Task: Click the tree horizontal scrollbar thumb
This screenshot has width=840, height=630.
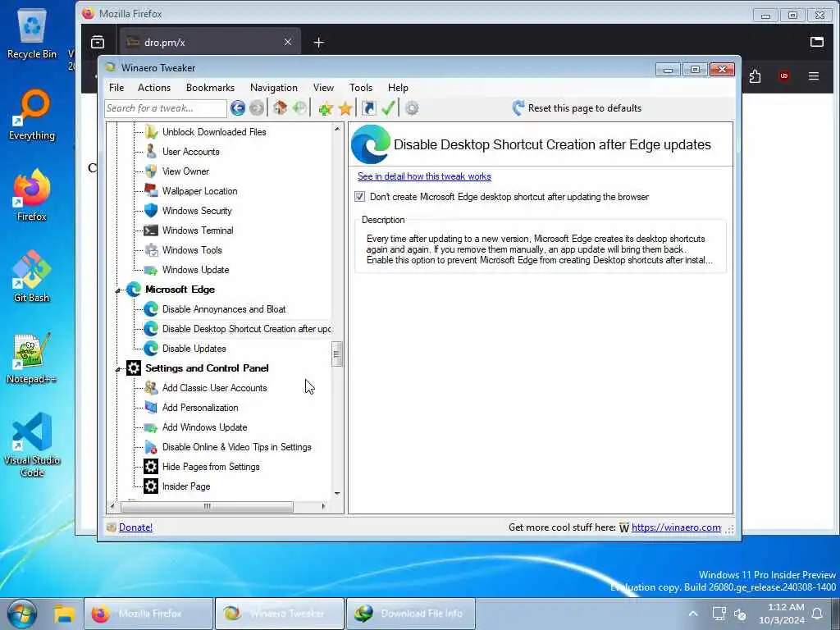Action: [208, 506]
